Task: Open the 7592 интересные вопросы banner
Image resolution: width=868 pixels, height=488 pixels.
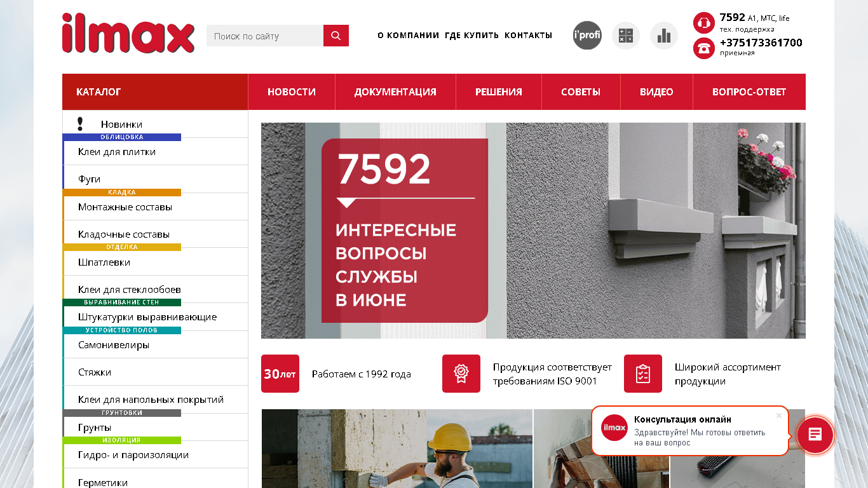Action: [533, 231]
